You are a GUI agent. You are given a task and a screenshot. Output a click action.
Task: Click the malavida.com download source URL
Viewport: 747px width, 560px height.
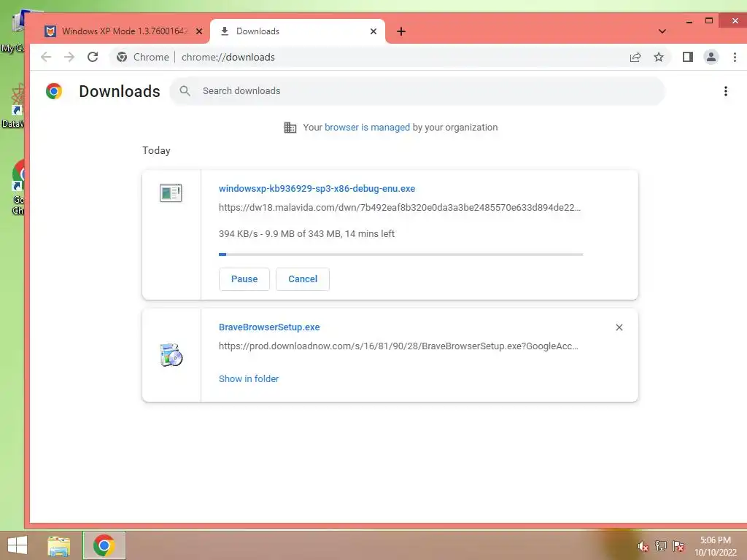click(x=399, y=208)
